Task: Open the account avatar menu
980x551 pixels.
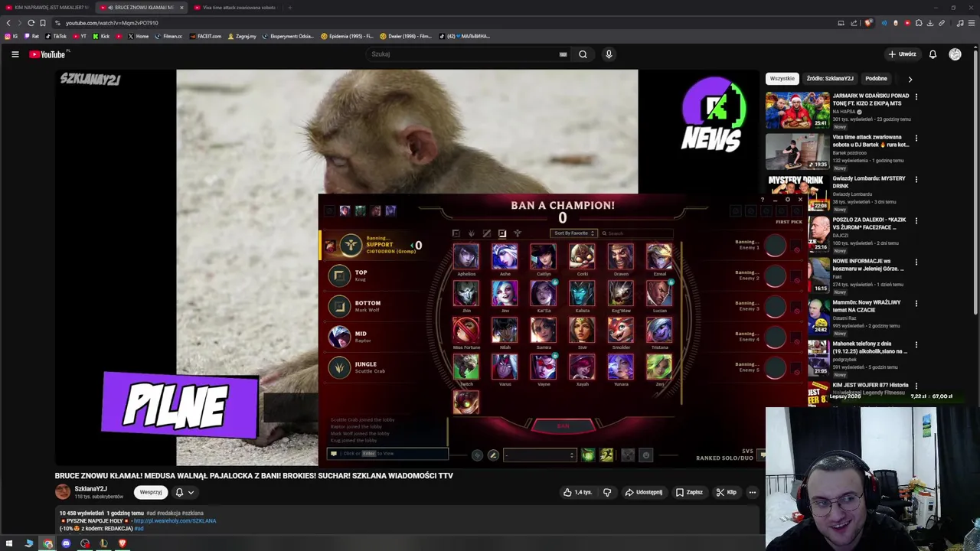Action: (955, 54)
